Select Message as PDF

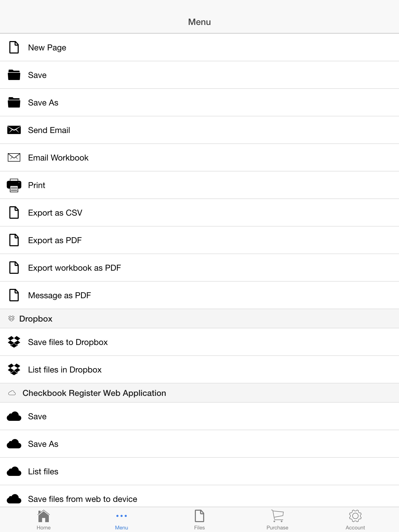199,295
